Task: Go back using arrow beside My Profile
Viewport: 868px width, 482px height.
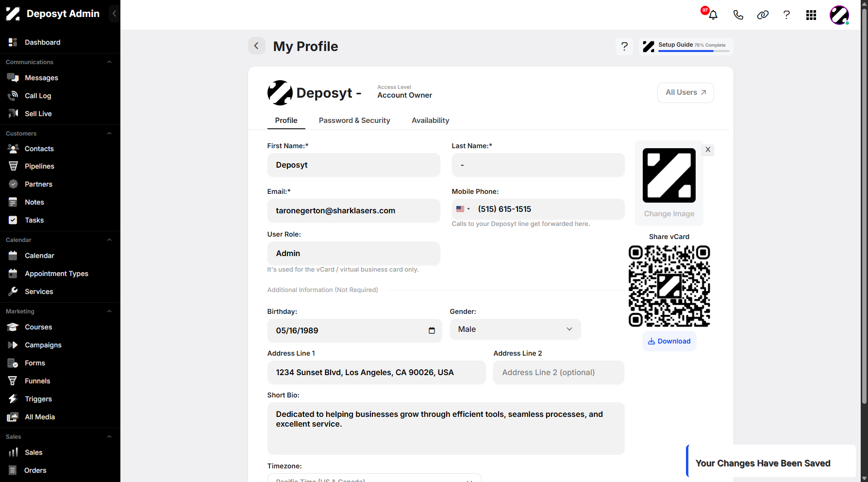Action: 256,46
